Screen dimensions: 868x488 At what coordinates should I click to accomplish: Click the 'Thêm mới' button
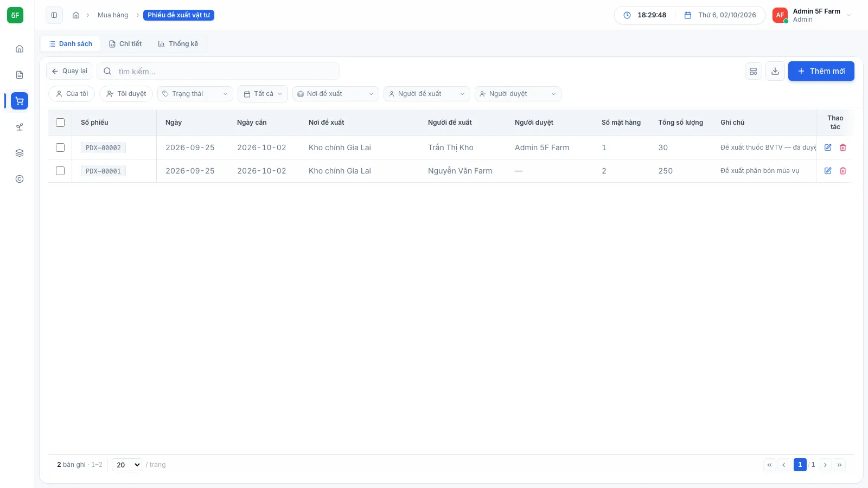coord(821,71)
